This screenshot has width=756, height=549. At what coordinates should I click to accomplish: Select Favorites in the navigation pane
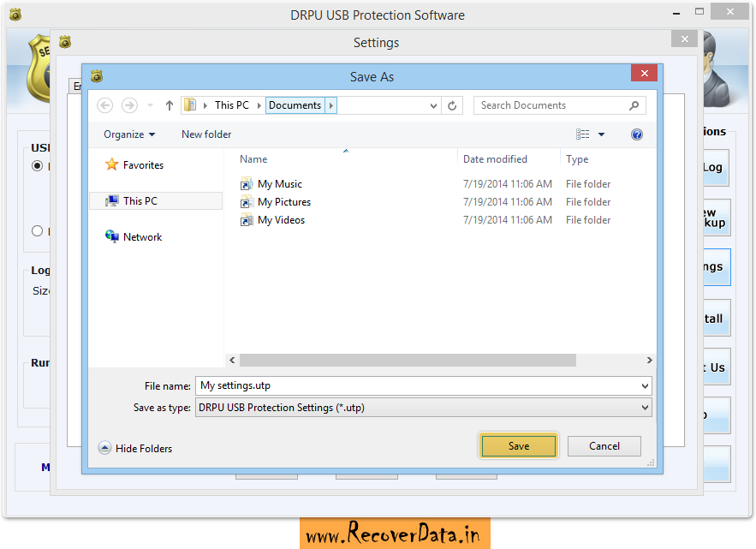(143, 165)
